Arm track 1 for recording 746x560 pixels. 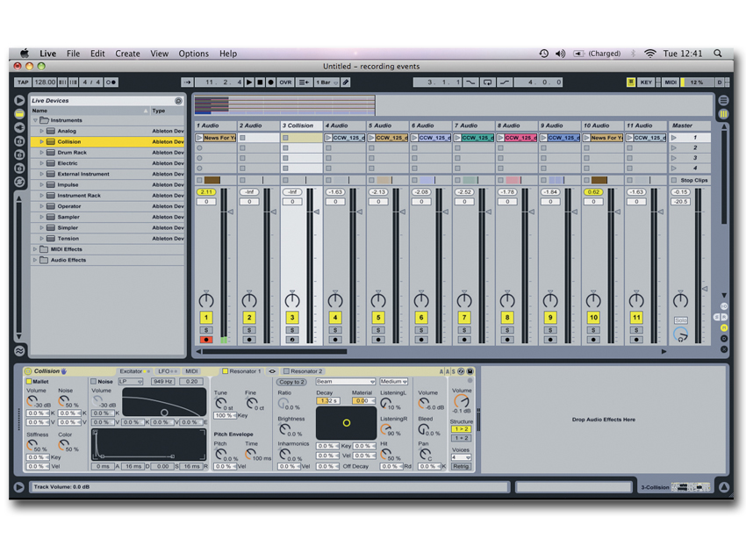point(206,340)
